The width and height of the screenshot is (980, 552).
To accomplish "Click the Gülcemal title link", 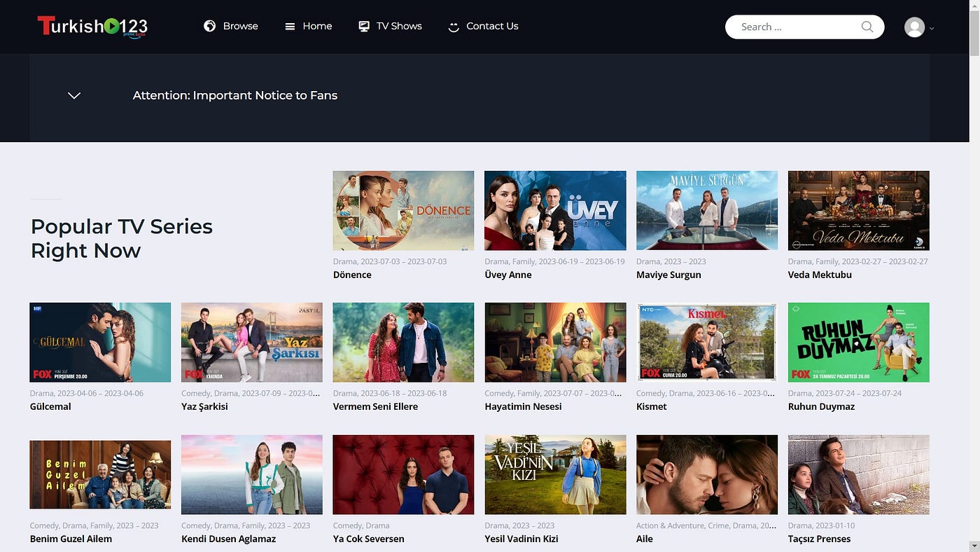I will [x=50, y=406].
